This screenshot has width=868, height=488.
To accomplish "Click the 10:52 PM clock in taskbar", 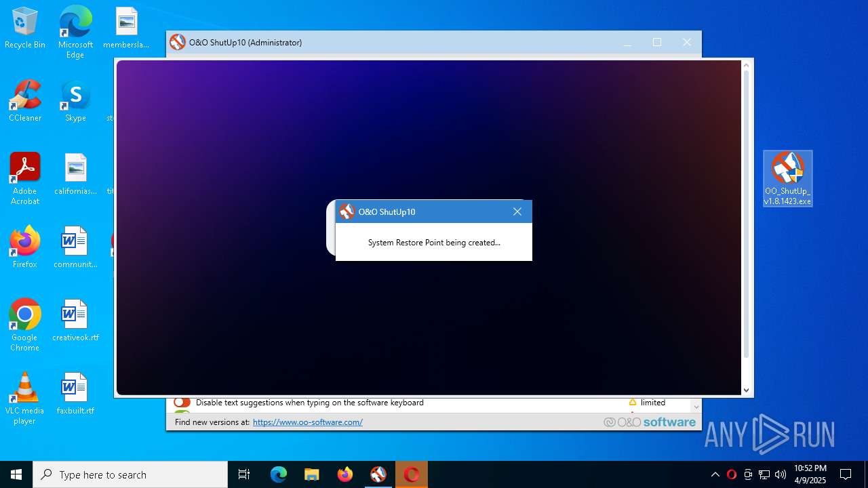I will (x=810, y=474).
